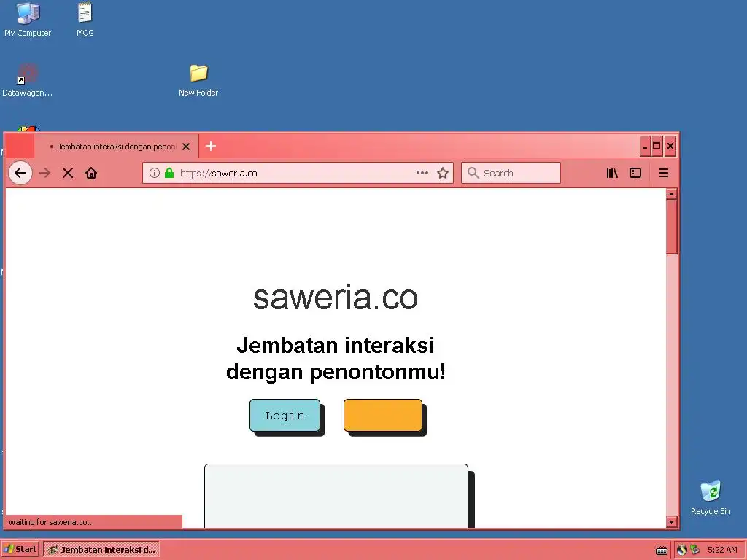The width and height of the screenshot is (747, 560).
Task: Open a new tab with the plus button
Action: [211, 146]
